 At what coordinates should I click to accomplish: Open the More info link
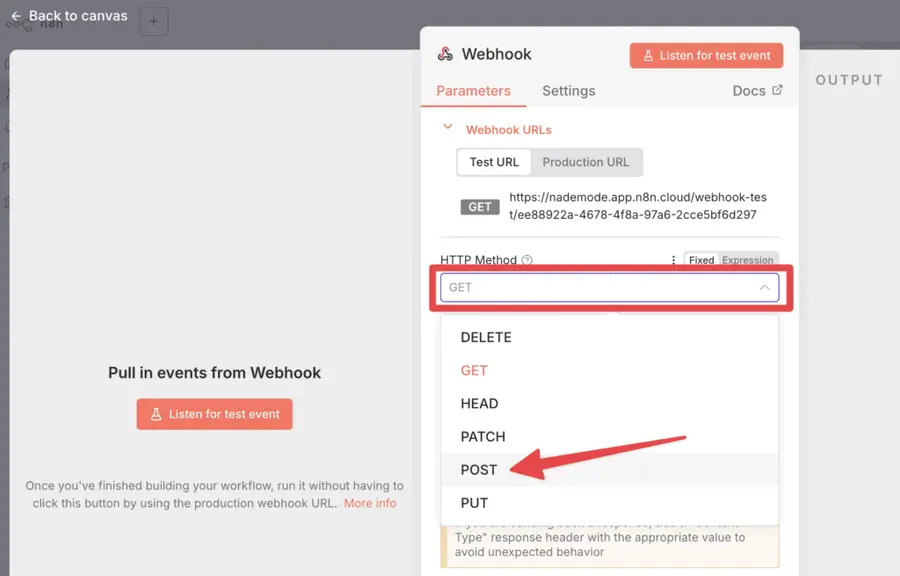(370, 503)
